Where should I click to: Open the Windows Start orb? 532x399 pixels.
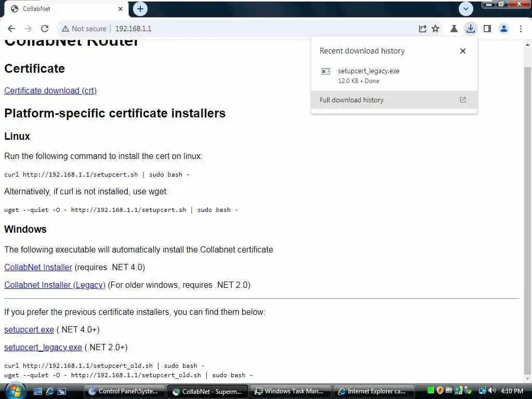point(15,391)
